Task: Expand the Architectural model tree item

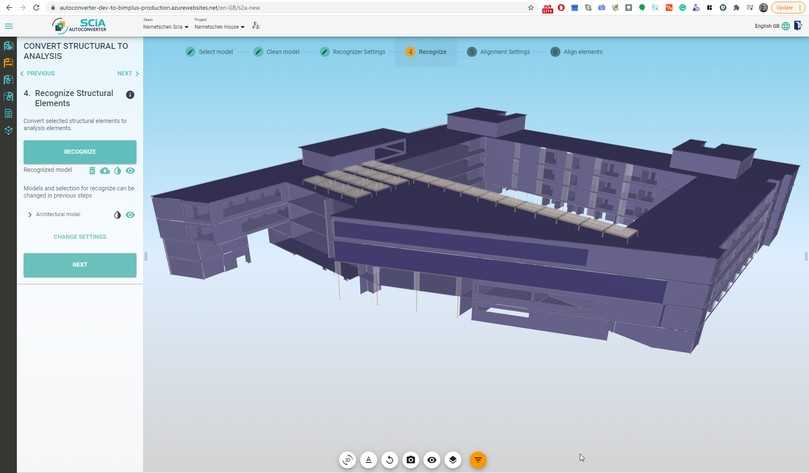Action: coord(28,214)
